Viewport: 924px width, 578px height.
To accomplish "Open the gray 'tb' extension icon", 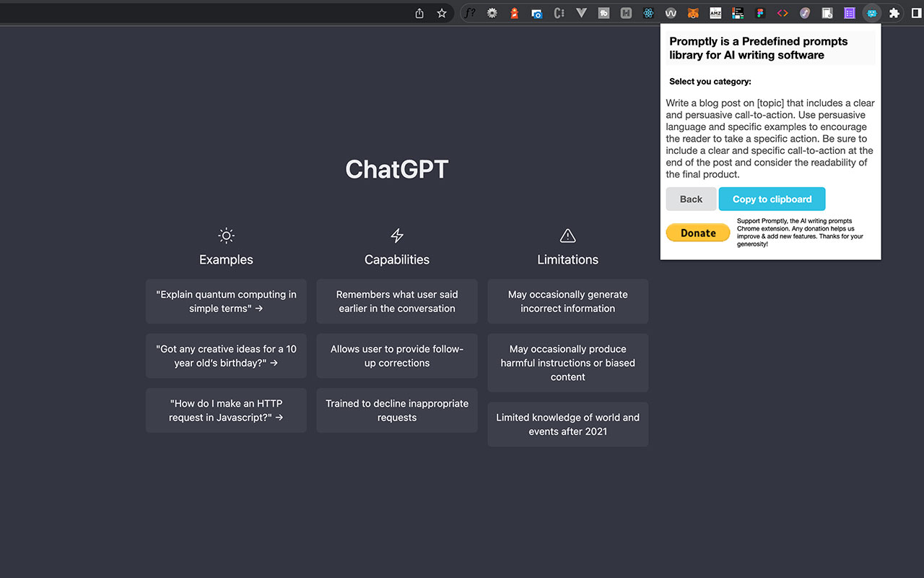I will coord(603,13).
